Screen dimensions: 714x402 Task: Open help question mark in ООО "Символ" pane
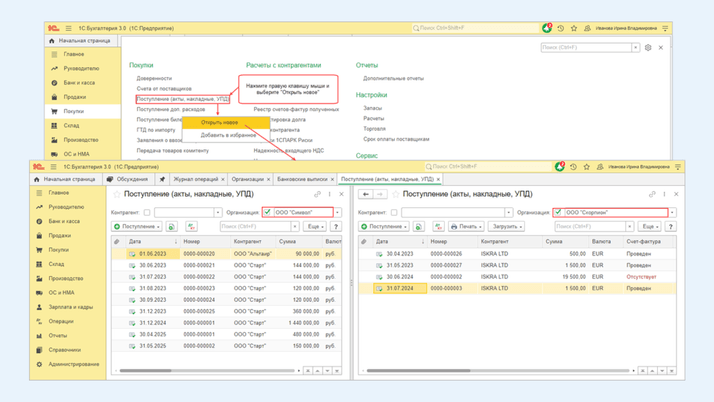coord(336,226)
